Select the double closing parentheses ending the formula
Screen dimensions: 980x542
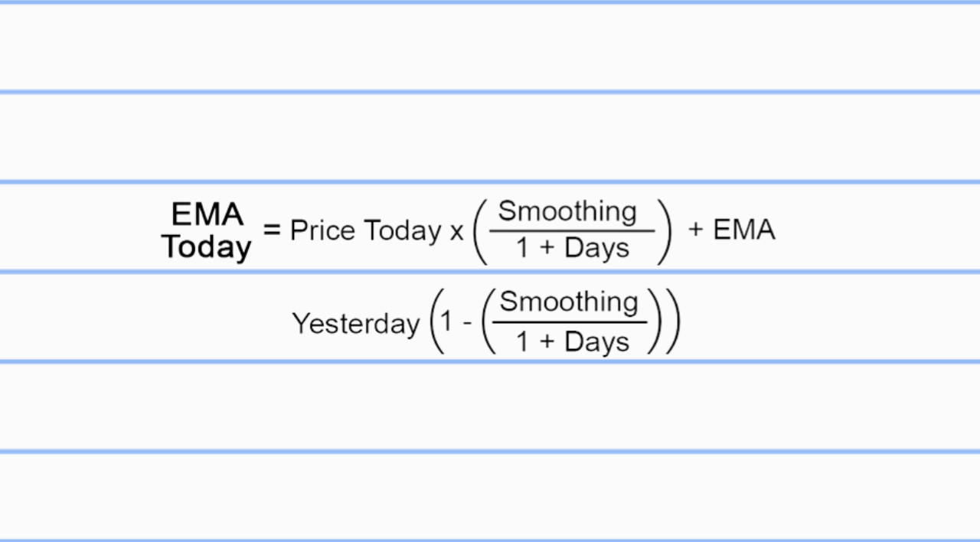(663, 322)
